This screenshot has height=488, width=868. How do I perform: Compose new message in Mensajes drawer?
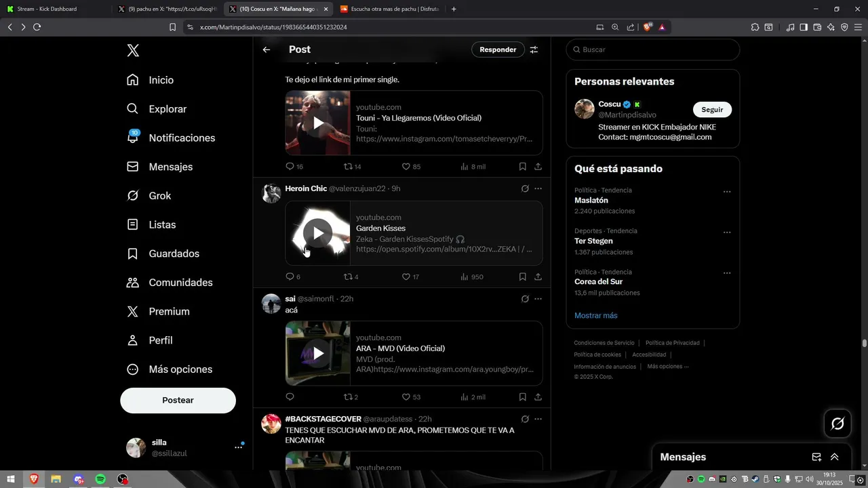[x=816, y=457]
